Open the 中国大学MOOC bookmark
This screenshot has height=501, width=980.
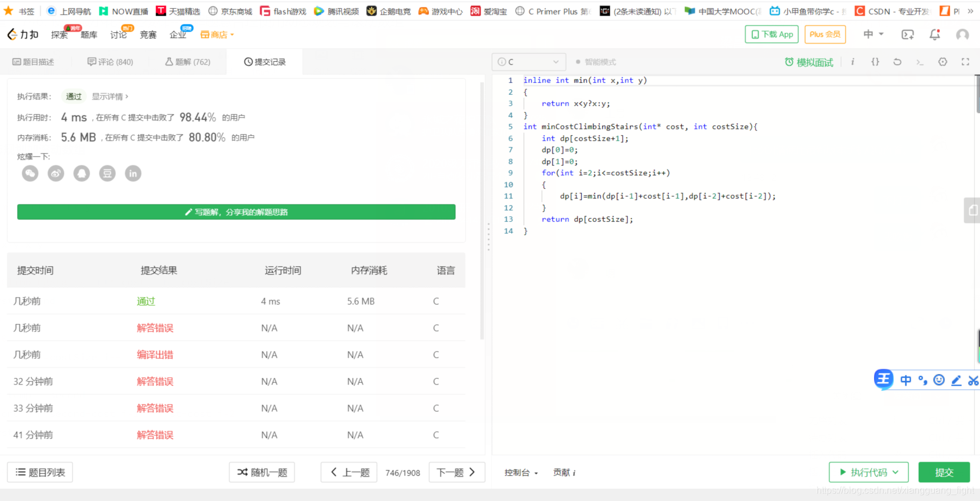tap(723, 11)
